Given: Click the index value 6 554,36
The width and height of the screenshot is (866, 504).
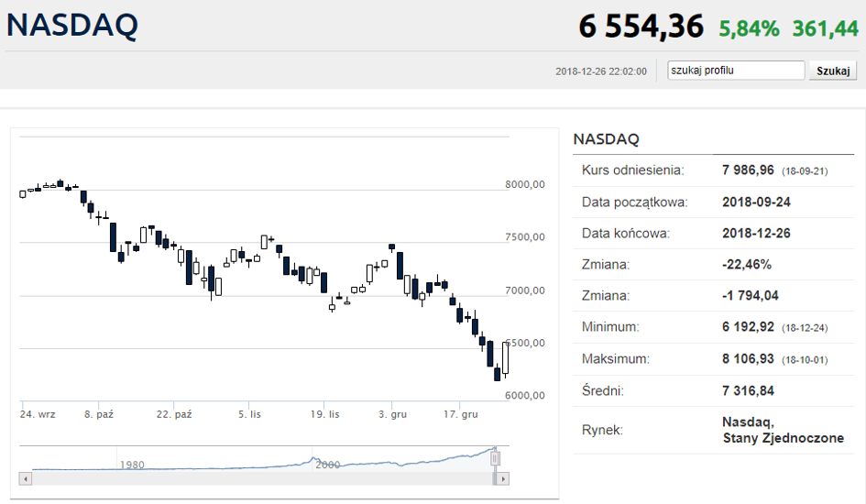Looking at the screenshot, I should pyautogui.click(x=641, y=27).
